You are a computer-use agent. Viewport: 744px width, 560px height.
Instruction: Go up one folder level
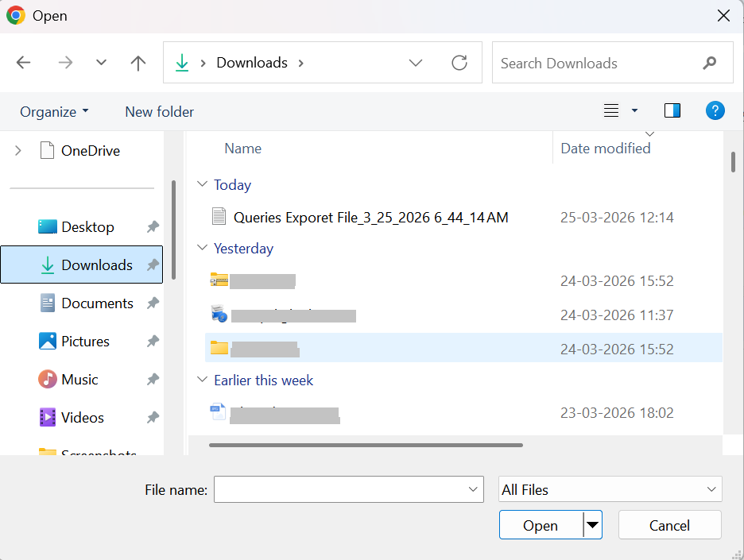click(x=138, y=63)
